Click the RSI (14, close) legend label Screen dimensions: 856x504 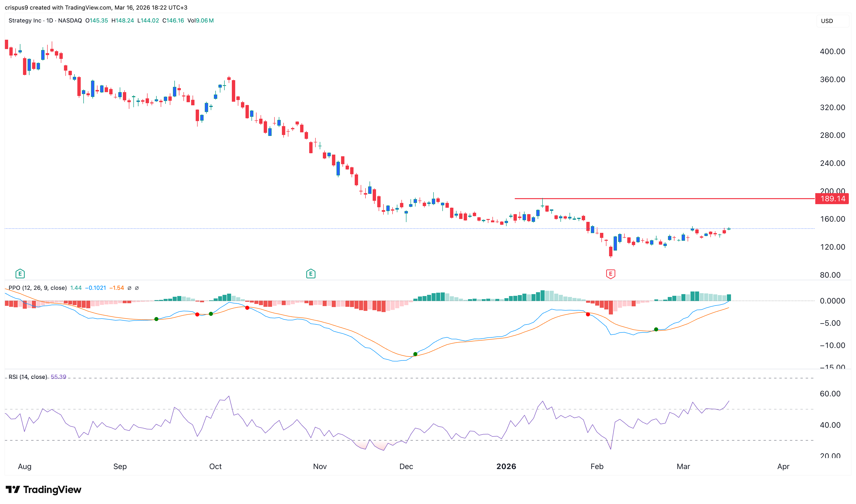coord(28,377)
